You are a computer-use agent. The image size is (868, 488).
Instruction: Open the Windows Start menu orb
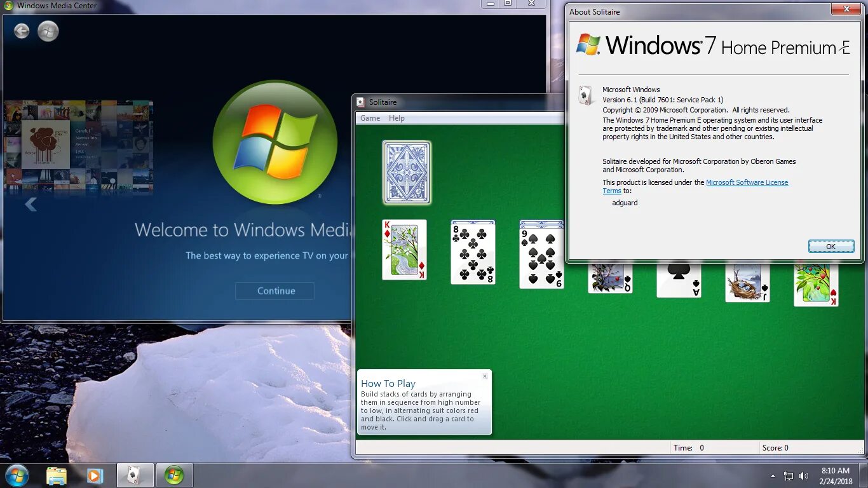click(17, 475)
